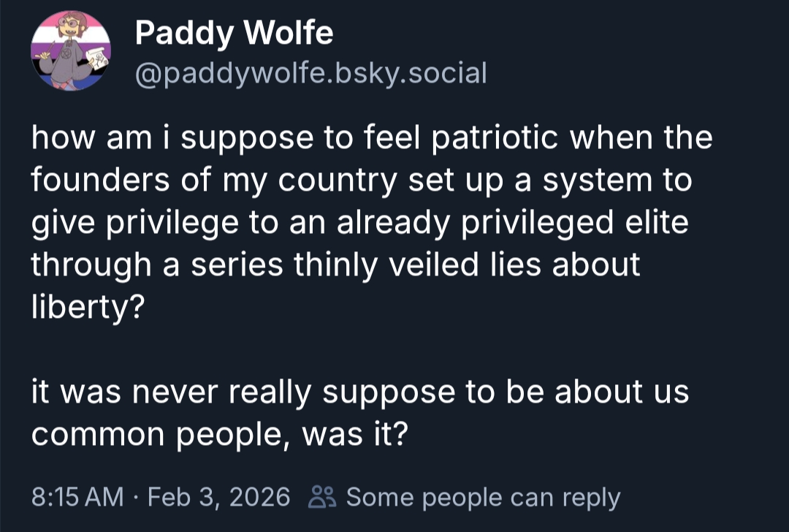The height and width of the screenshot is (532, 789).
Task: Click the line starting "give privilege to"
Action: click(359, 222)
